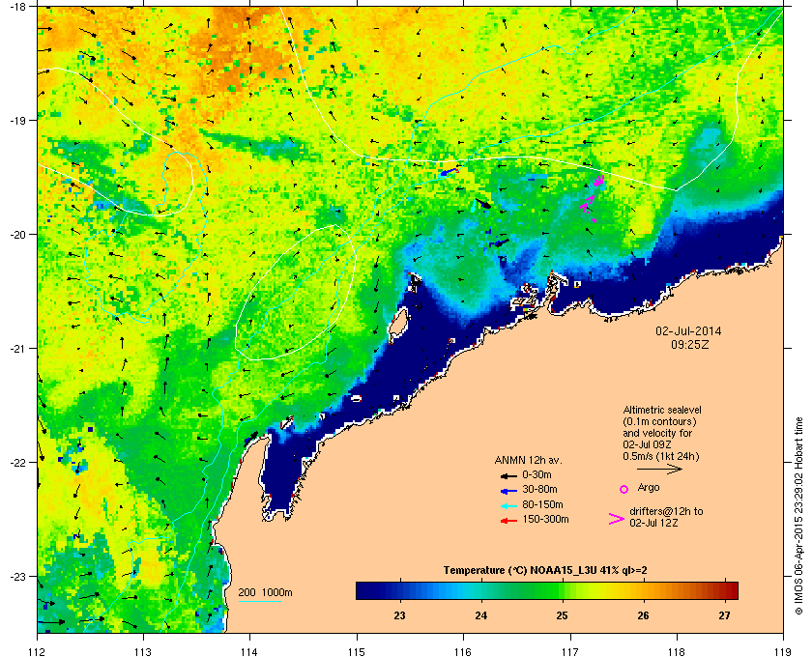Click the 0.5m/s velocity scale arrow
812x657 pixels.
tap(659, 470)
